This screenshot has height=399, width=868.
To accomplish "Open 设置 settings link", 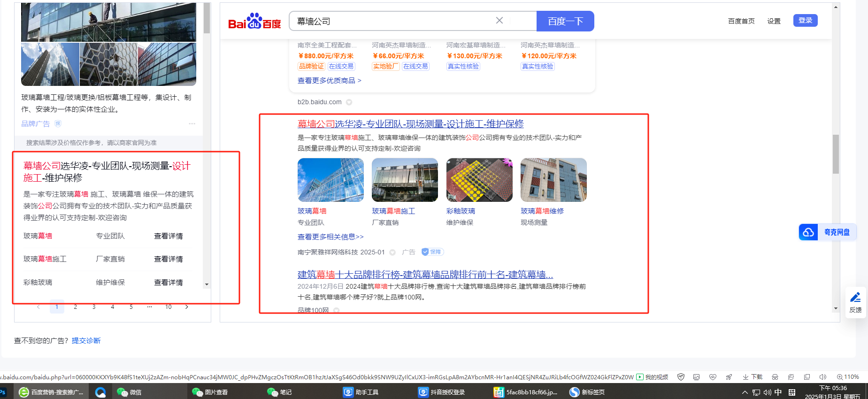I will pyautogui.click(x=774, y=21).
